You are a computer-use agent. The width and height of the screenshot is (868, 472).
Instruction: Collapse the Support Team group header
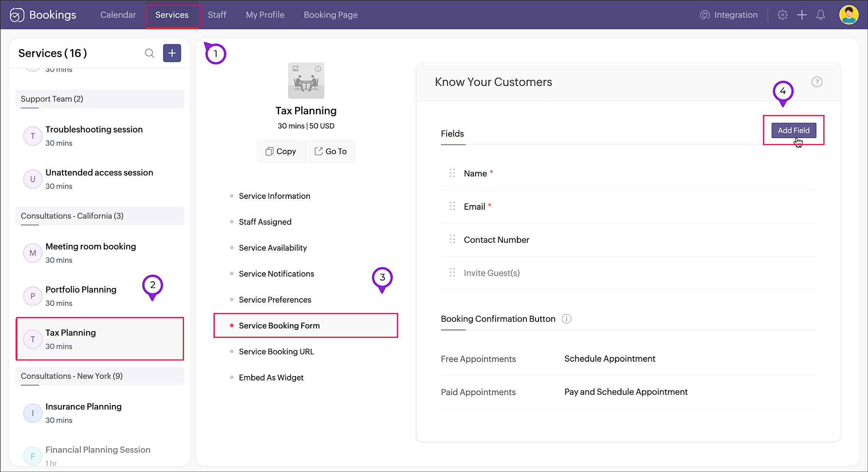[x=99, y=99]
